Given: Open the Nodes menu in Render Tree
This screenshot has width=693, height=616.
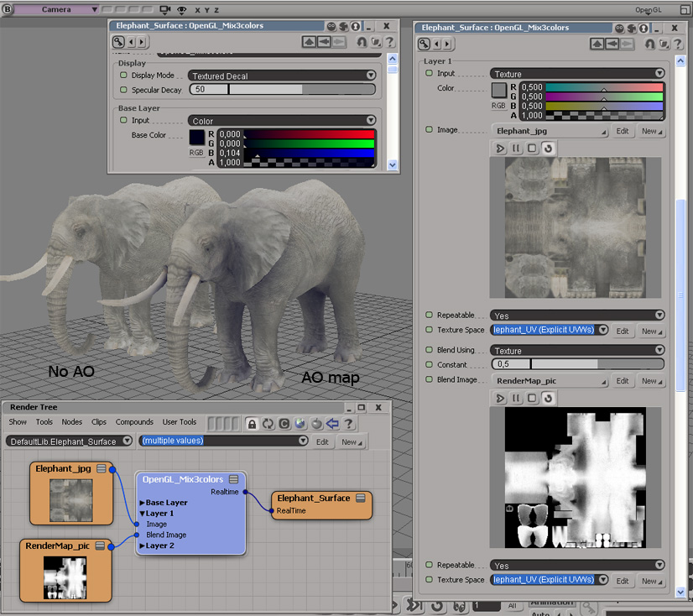Looking at the screenshot, I should (72, 422).
